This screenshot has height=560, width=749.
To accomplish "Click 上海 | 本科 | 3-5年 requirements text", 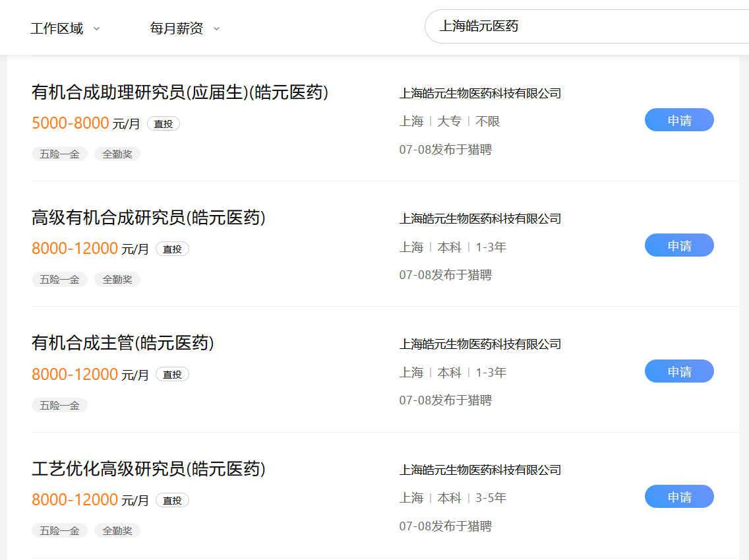I will point(453,498).
